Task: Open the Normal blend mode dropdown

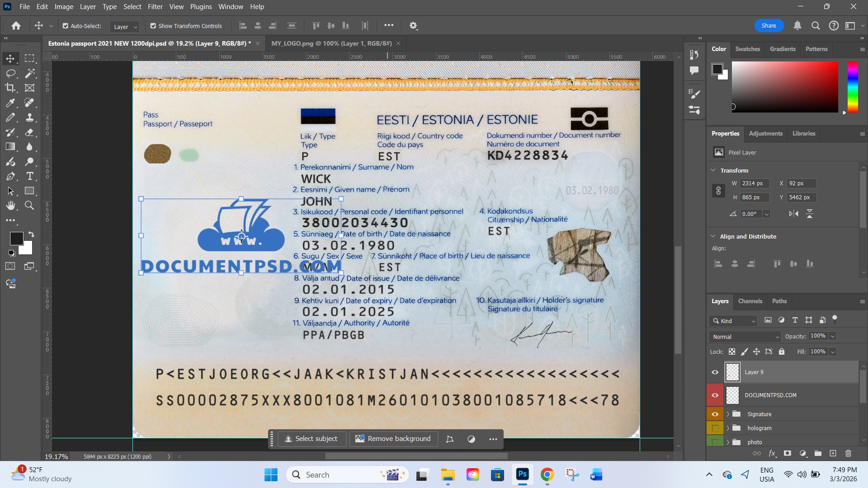Action: [745, 337]
